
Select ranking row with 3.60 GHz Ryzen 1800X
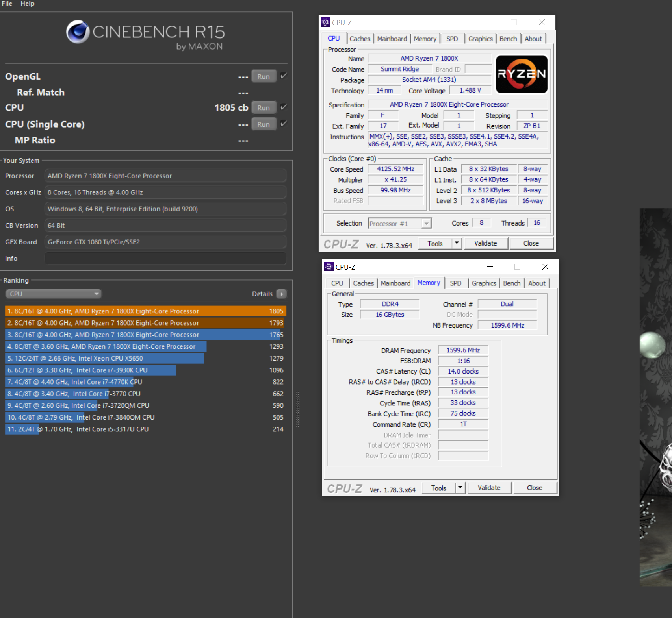coord(145,346)
